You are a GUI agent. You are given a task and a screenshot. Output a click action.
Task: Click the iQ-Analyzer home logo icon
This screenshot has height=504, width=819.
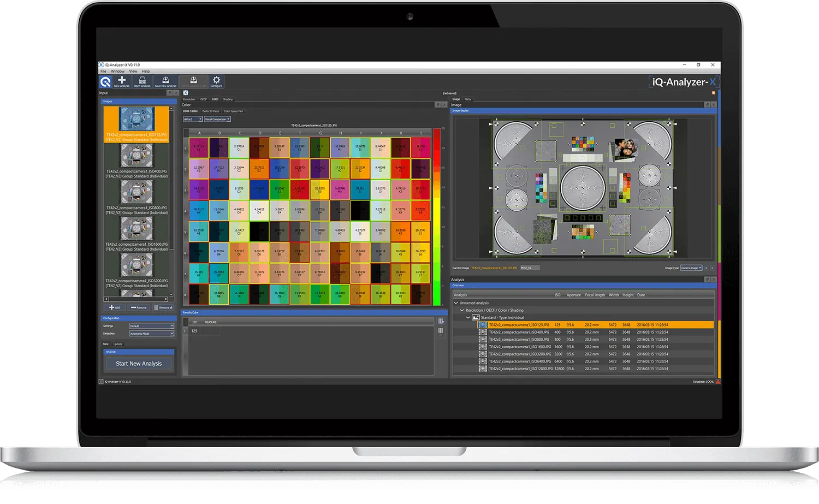click(105, 82)
